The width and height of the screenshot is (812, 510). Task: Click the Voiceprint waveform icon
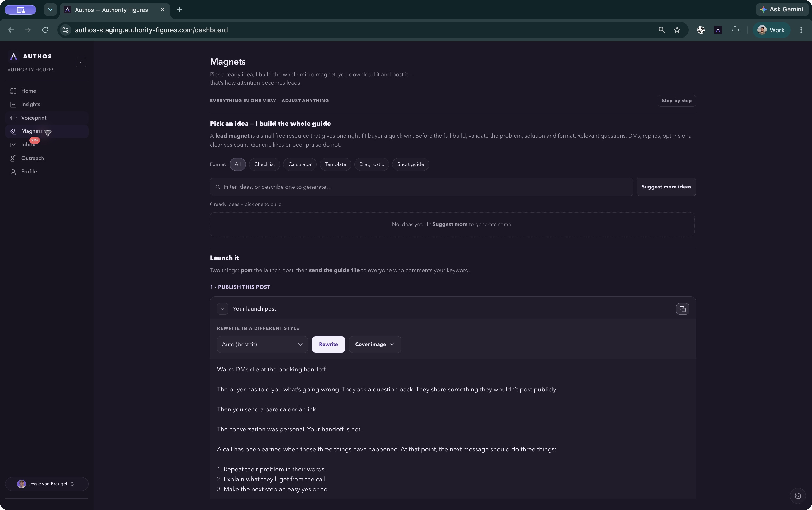pos(14,118)
